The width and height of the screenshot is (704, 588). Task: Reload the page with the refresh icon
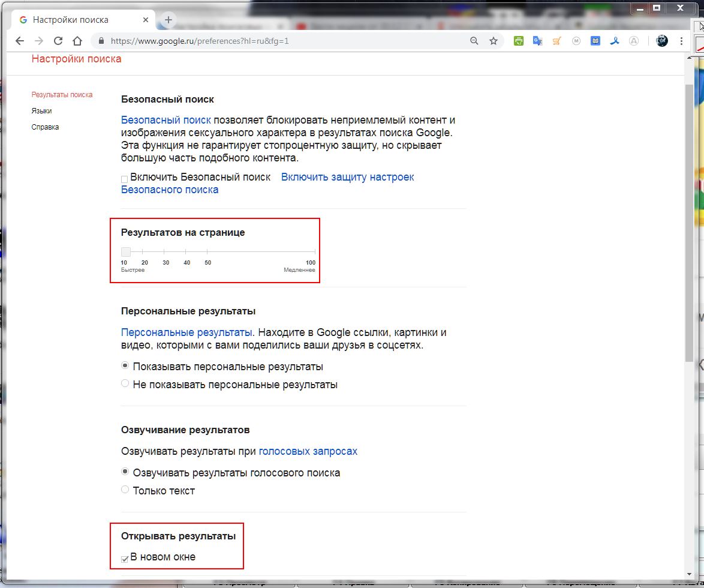tap(58, 41)
